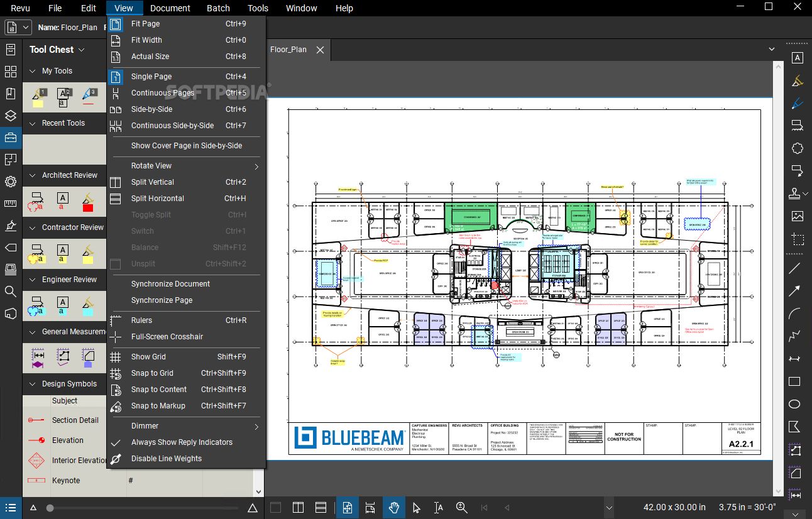Viewport: 812px width, 519px height.
Task: Open the Signatures pen panel icon
Action: (10, 226)
